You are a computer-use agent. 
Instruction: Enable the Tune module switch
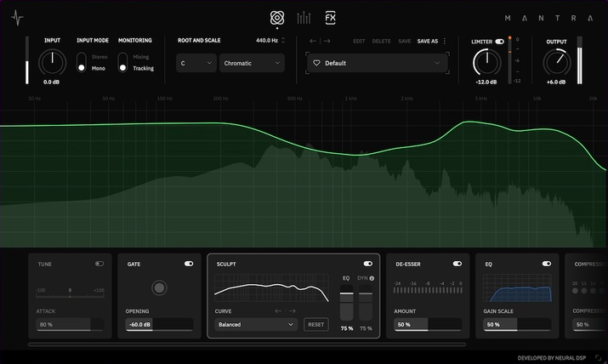coord(99,264)
